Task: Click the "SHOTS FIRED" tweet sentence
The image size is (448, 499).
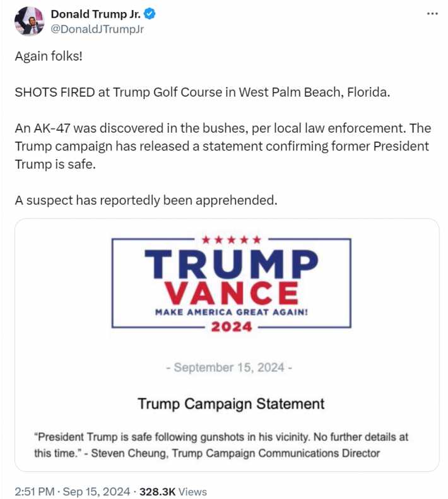Action: 203,92
